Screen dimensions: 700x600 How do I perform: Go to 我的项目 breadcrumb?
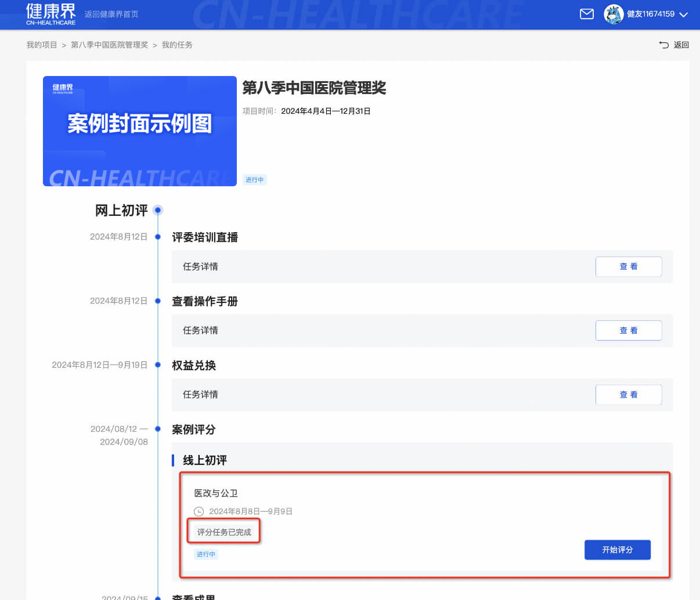tap(42, 45)
